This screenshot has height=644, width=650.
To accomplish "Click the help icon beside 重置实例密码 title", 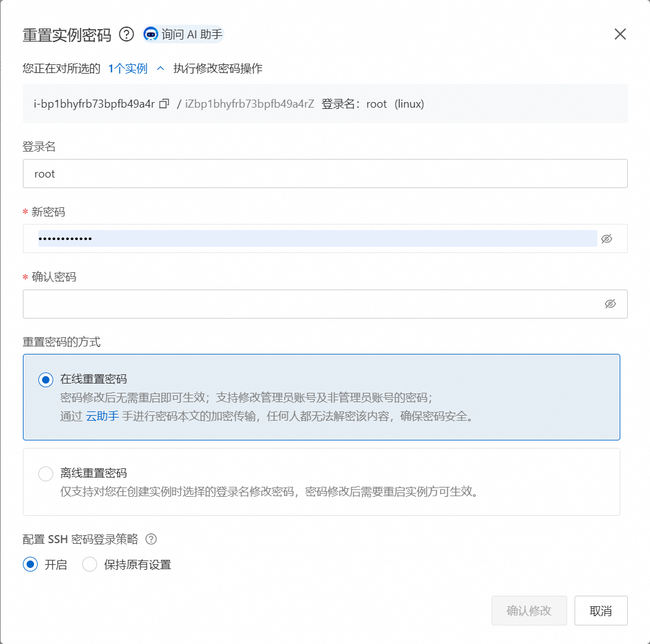I will (x=127, y=35).
